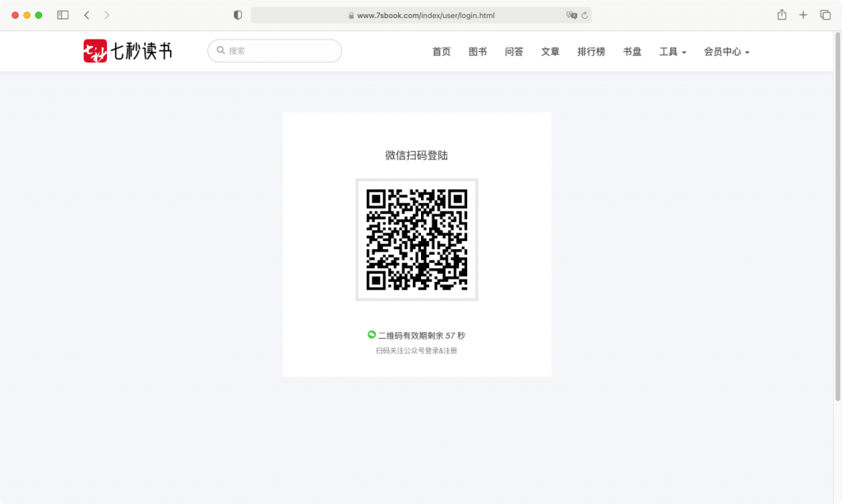
Task: Open the 排行榜 menu item
Action: click(x=591, y=52)
